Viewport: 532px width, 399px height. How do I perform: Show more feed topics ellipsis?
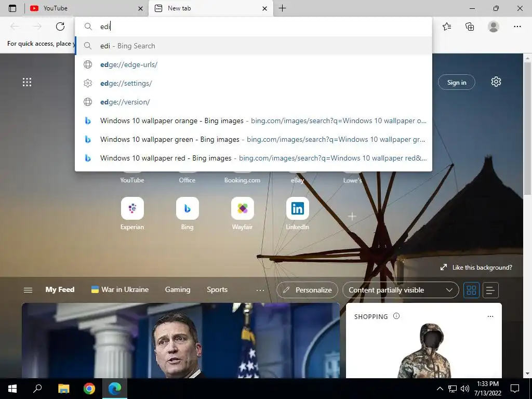(x=260, y=290)
